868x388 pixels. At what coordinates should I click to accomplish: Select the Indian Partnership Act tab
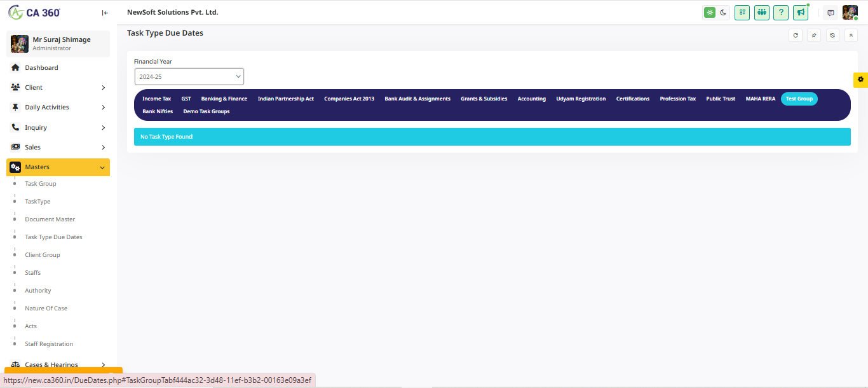(286, 99)
